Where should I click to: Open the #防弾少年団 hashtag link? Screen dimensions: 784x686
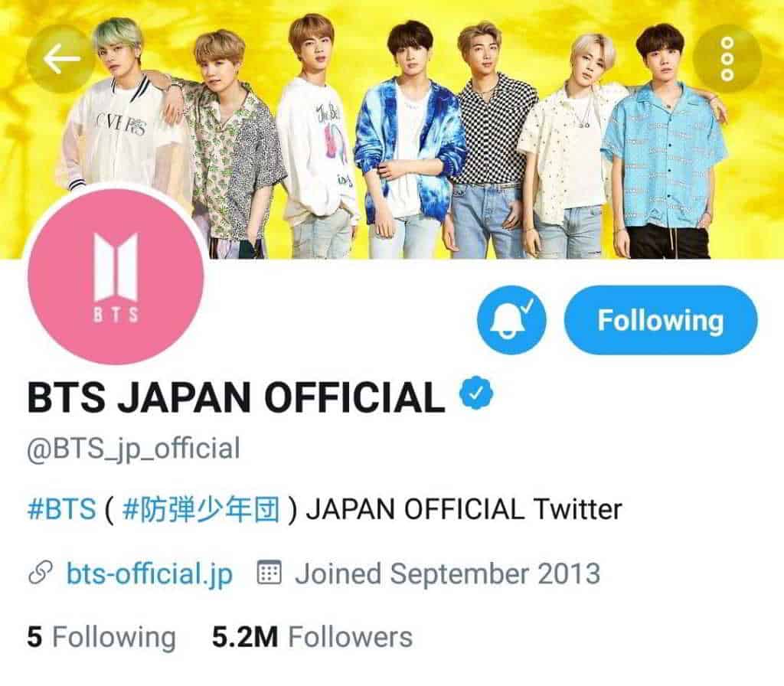pos(201,509)
